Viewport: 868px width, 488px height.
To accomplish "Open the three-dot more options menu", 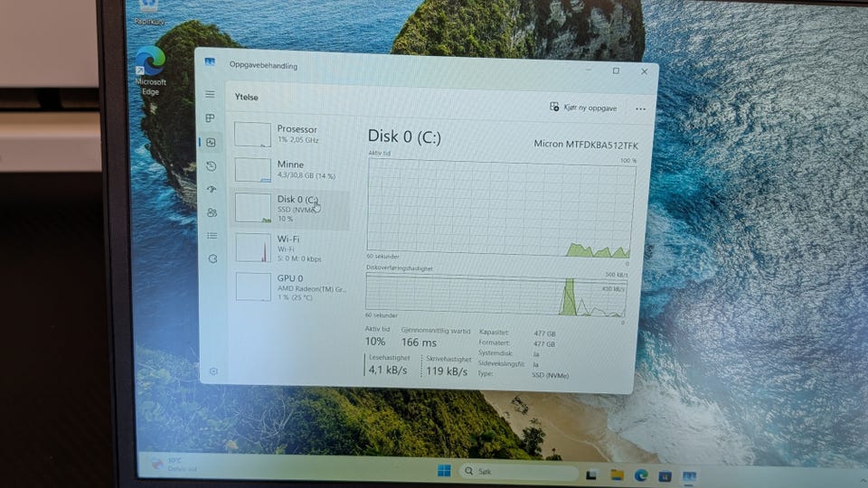I will pyautogui.click(x=640, y=109).
